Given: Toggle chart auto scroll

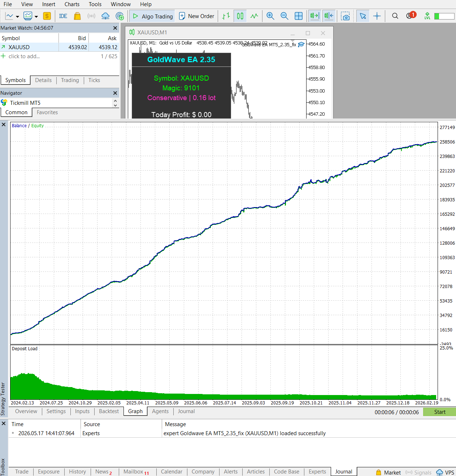Looking at the screenshot, I should click(314, 16).
